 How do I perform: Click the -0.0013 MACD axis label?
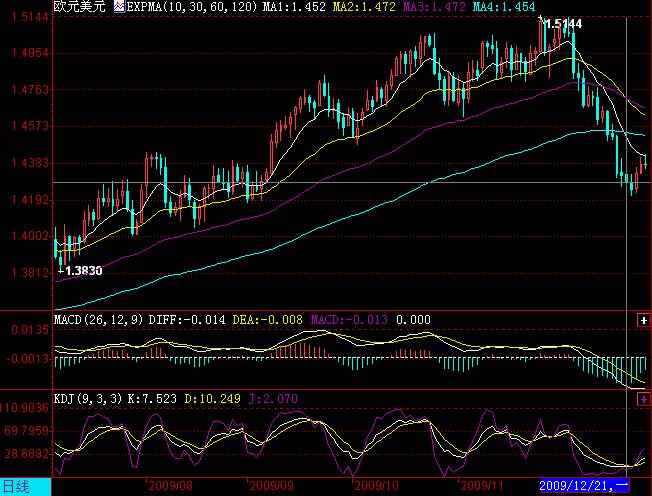28,359
